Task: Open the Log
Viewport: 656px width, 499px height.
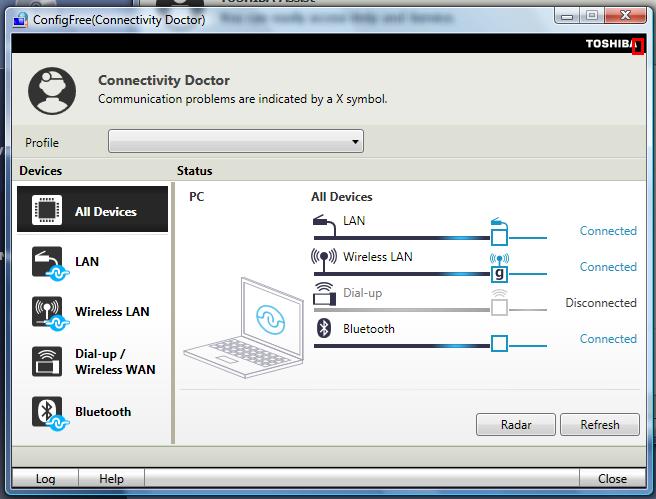Action: tap(45, 478)
